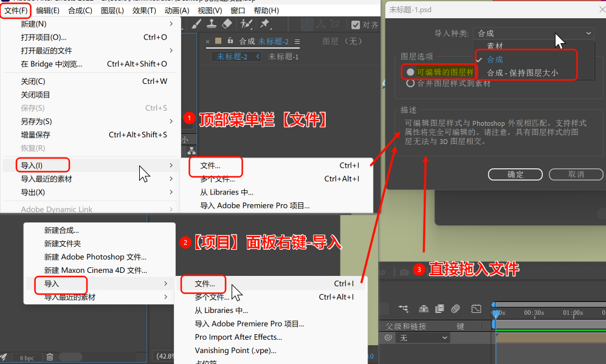Choose Vanishing Point (.vpe)... item
Screen dimensions: 606x364
pyautogui.click(x=235, y=351)
